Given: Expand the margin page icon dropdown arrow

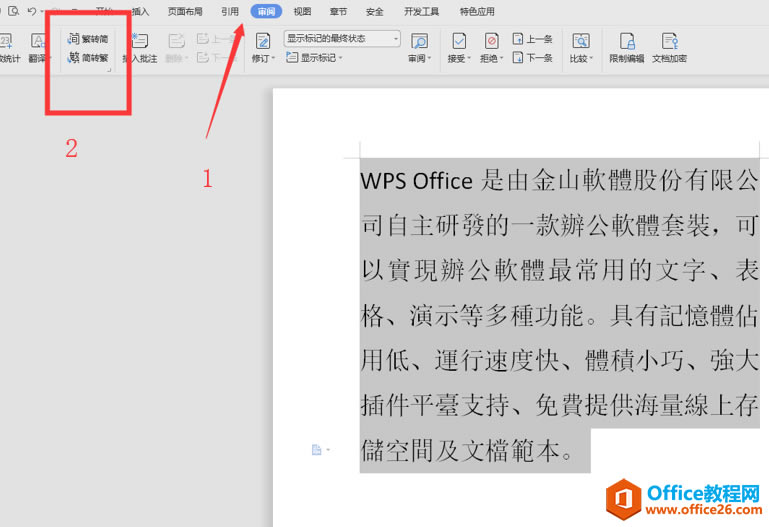Looking at the screenshot, I should pyautogui.click(x=328, y=450).
